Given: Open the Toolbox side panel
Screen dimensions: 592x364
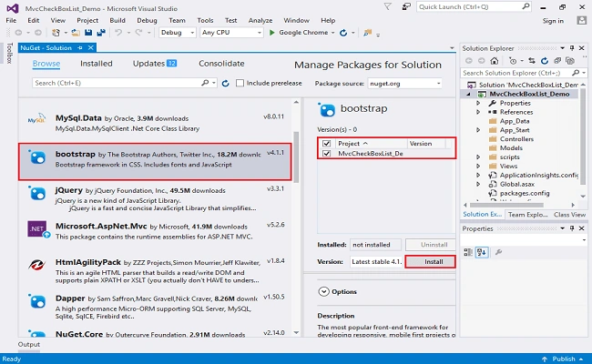Looking at the screenshot, I should 9,53.
